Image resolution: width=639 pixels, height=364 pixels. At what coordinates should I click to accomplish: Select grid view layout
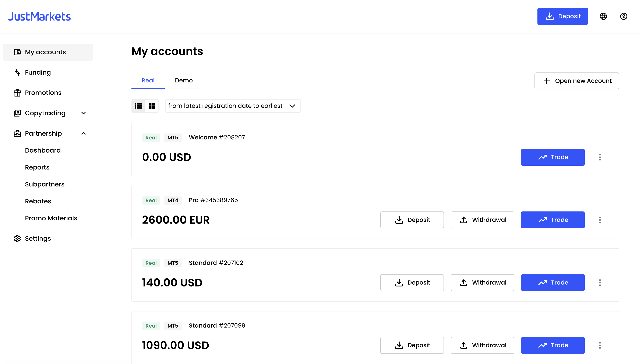click(152, 106)
